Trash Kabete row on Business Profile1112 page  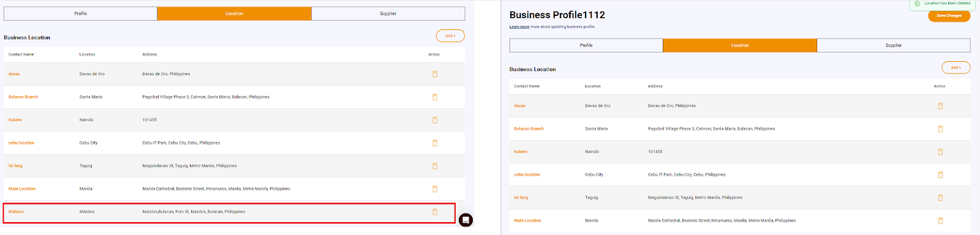940,152
